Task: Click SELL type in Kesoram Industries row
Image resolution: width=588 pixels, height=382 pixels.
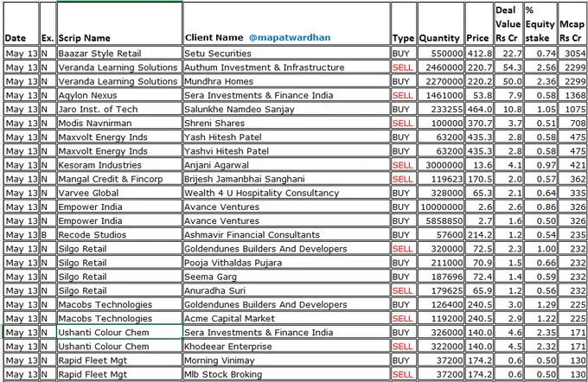Action: click(404, 165)
